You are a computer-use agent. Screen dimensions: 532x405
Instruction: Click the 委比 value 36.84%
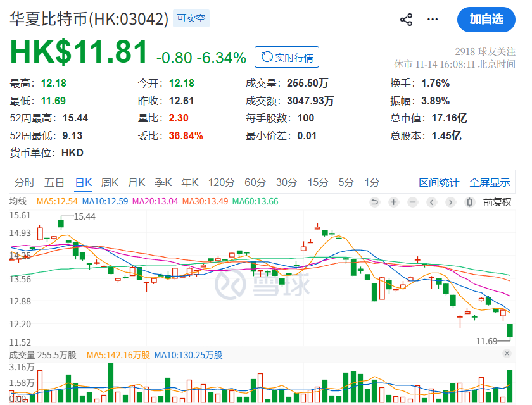point(186,135)
